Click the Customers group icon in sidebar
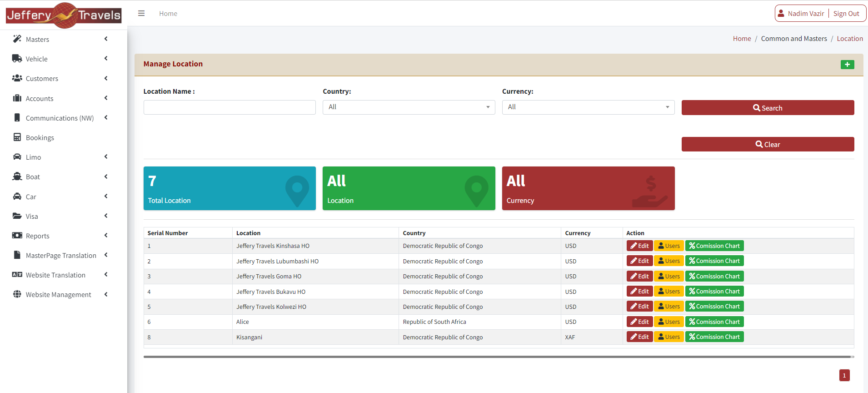Screen dimensions: 868x393 point(17,78)
